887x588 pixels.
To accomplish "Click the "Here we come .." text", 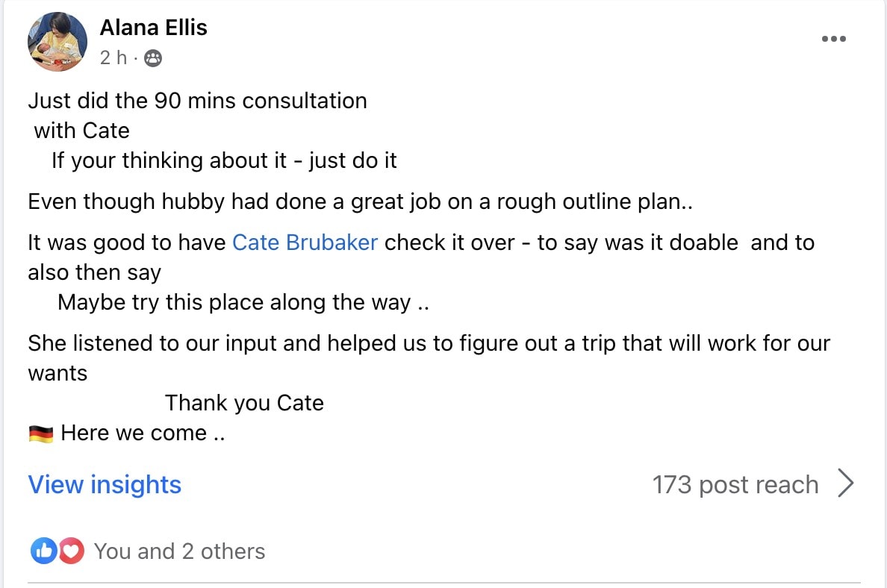I will pos(143,433).
